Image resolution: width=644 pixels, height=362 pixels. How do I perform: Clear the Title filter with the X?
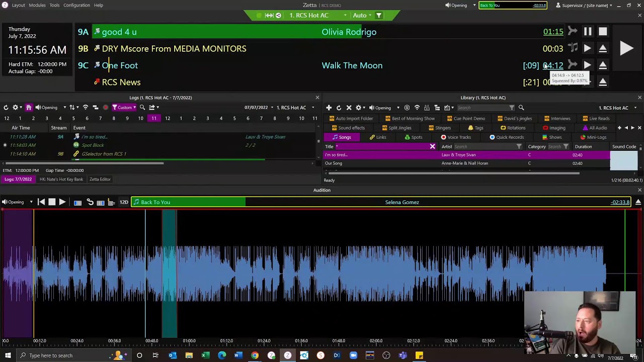click(432, 147)
